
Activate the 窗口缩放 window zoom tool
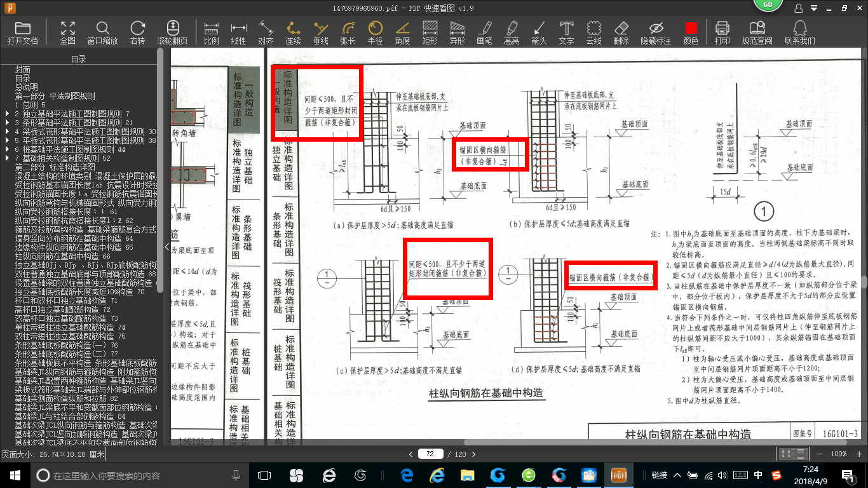tap(102, 32)
